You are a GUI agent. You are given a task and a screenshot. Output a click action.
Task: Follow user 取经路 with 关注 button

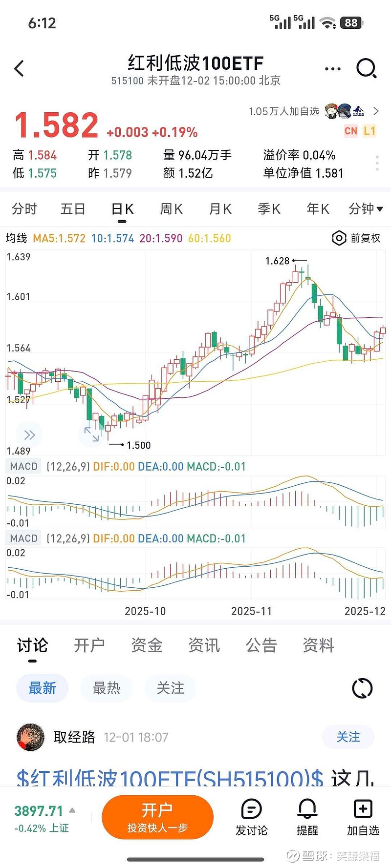point(348,737)
